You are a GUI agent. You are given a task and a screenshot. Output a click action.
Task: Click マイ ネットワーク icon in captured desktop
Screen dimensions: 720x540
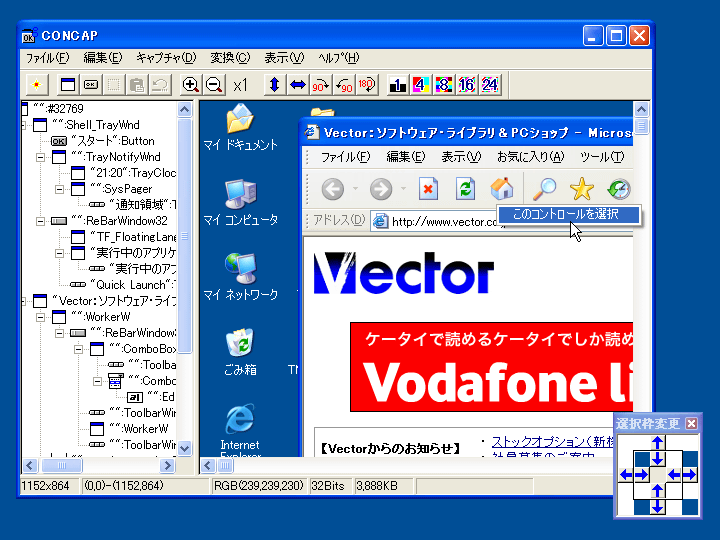[240, 277]
